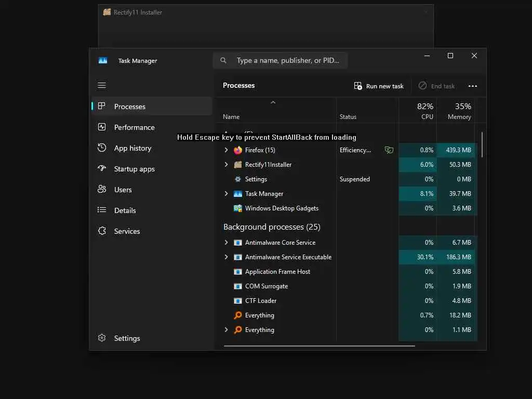Click Run new task button
This screenshot has height=399, width=532.
[x=379, y=86]
